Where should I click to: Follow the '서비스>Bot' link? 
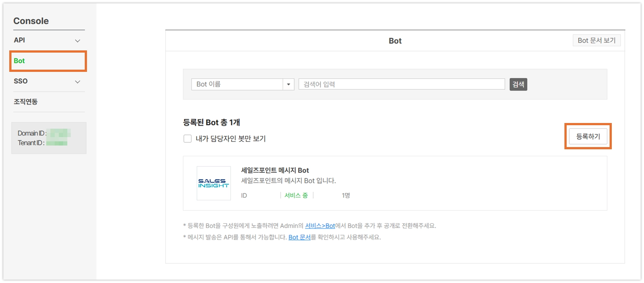click(x=320, y=226)
